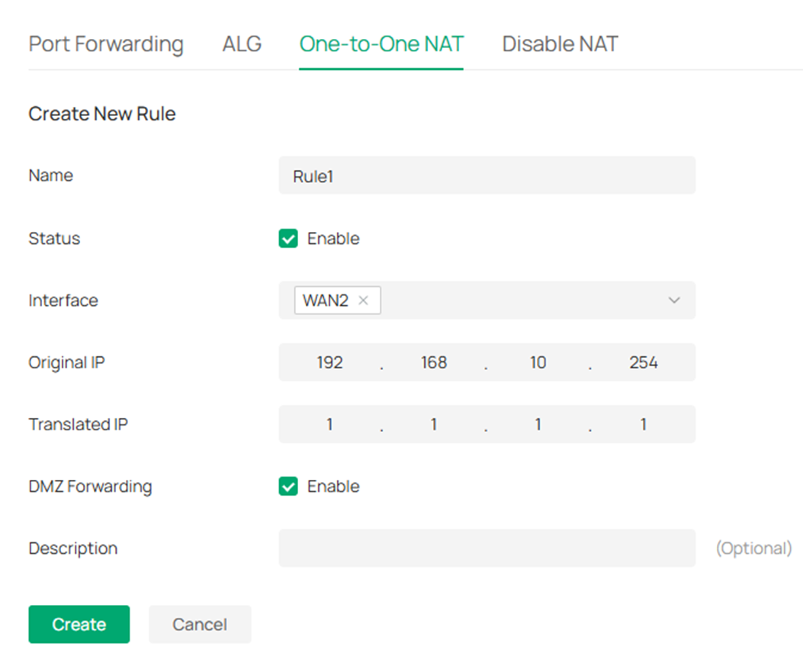Expand the Interface dropdown
Screen dimensions: 803x672
(674, 300)
